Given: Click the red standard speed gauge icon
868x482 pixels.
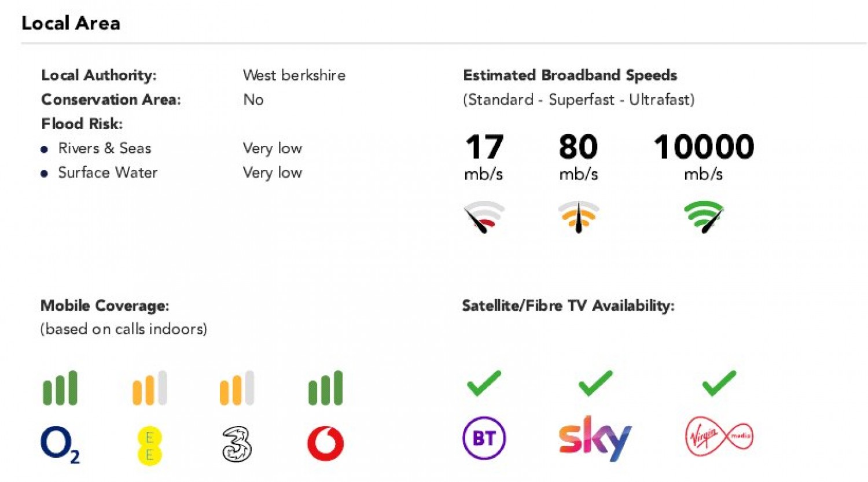Looking at the screenshot, I should (484, 216).
